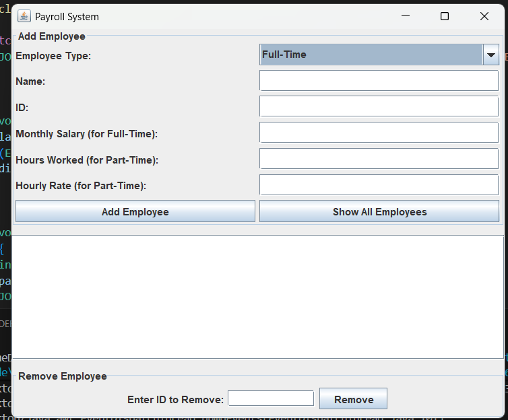This screenshot has width=508, height=420.
Task: Click into the ID text field
Action: coord(379,106)
